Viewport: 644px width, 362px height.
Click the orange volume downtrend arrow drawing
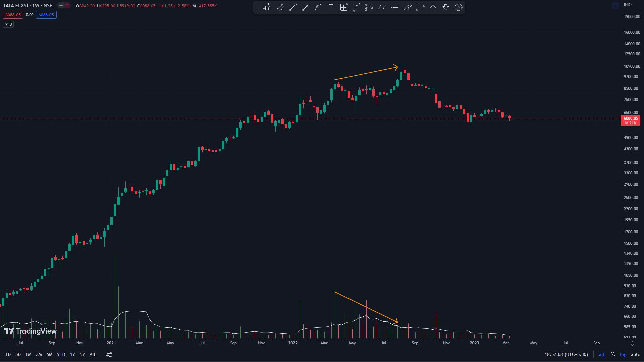coord(366,307)
